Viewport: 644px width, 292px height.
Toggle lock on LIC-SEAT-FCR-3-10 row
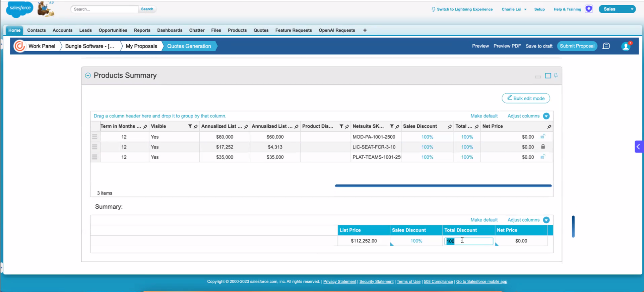[x=543, y=147]
